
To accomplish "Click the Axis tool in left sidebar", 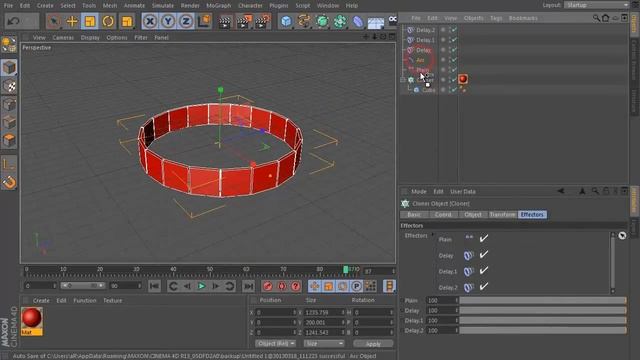I will (9, 164).
